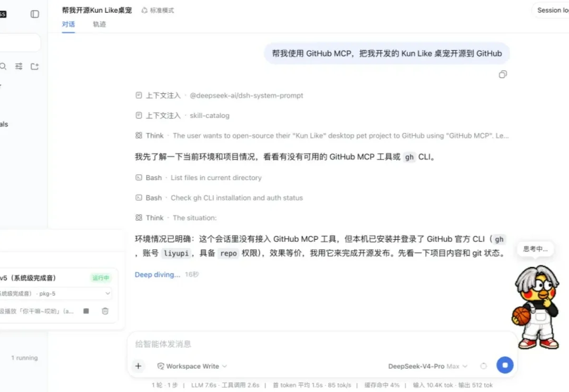Delete the running task with trash icon
Viewport: 569px width, 392px height.
(105, 311)
